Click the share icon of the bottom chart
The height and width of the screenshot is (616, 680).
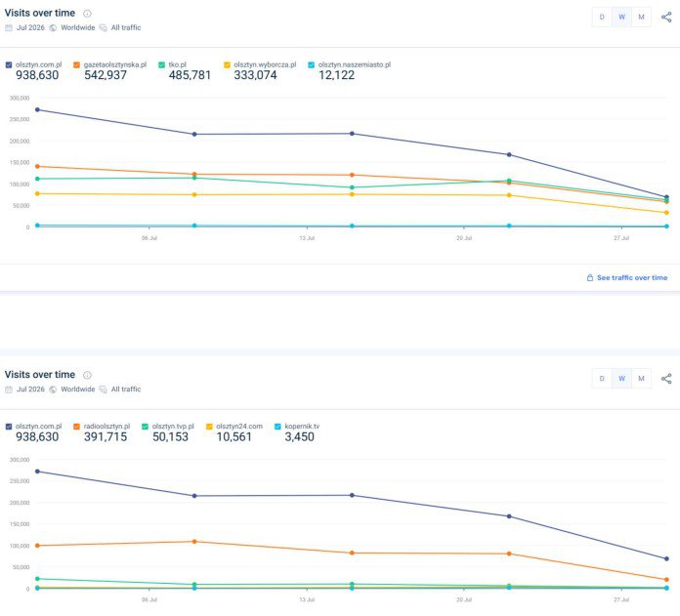666,379
